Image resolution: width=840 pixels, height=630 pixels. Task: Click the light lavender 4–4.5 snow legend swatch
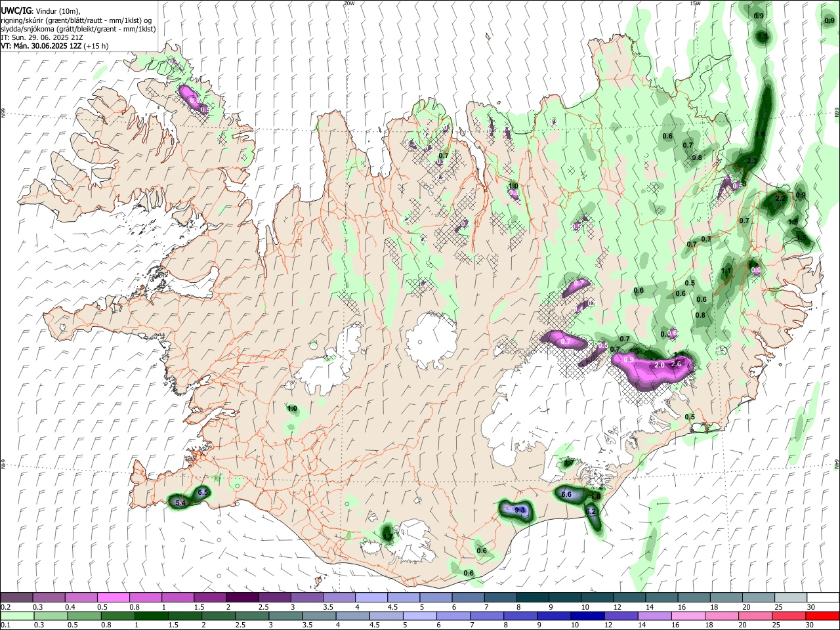371,597
